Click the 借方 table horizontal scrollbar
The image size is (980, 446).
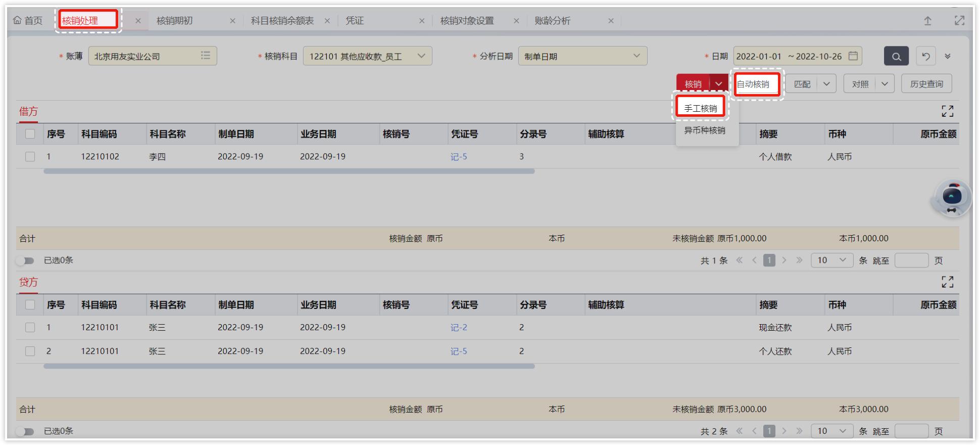[x=289, y=171]
